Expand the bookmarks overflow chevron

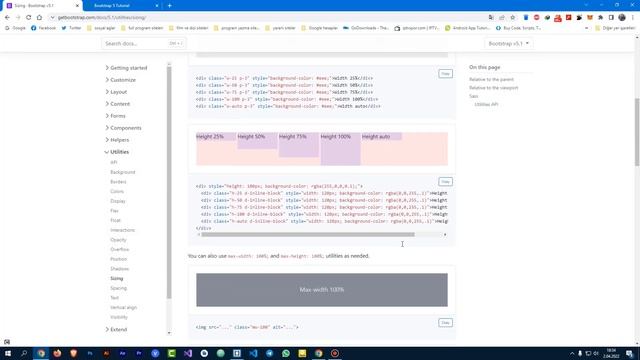coord(587,28)
